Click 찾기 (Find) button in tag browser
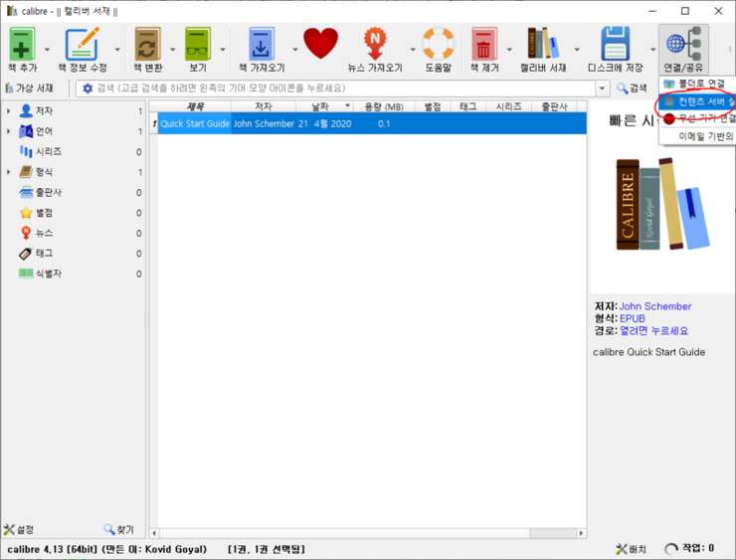The width and height of the screenshot is (736, 560). [x=118, y=529]
